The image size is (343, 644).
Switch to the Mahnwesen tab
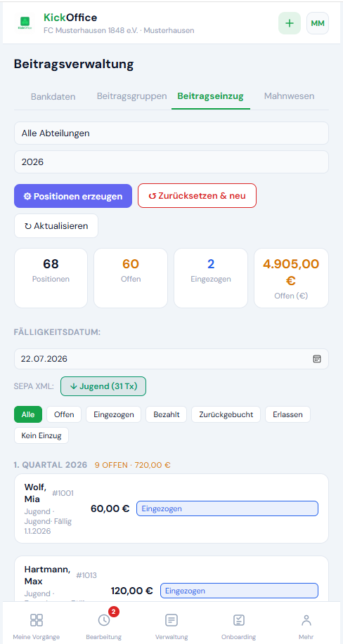click(289, 96)
